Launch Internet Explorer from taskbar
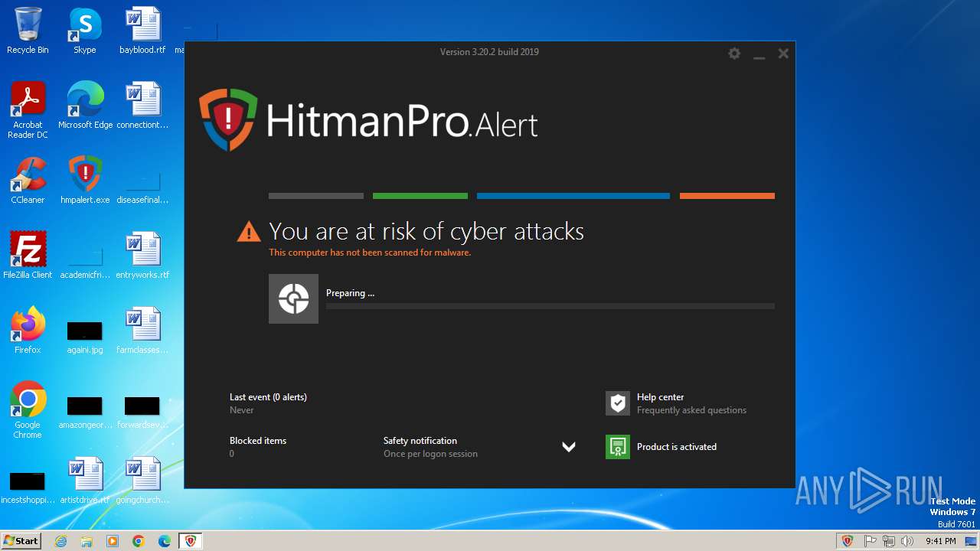This screenshot has height=551, width=980. click(x=60, y=541)
